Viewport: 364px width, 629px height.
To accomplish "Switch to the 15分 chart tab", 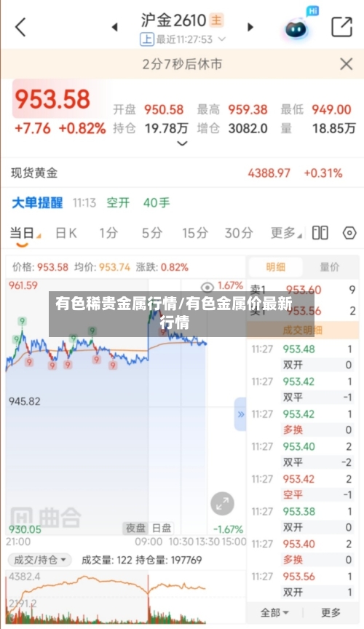I will [x=195, y=233].
